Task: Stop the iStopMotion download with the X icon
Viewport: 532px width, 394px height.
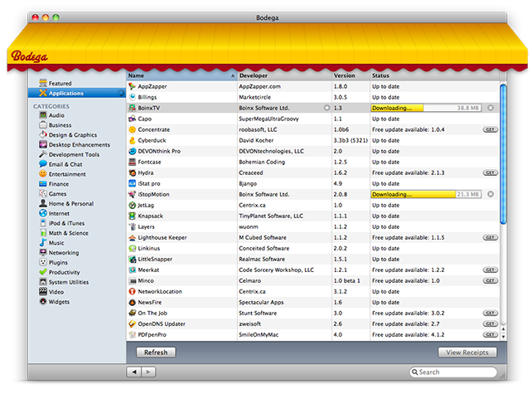Action: point(490,194)
